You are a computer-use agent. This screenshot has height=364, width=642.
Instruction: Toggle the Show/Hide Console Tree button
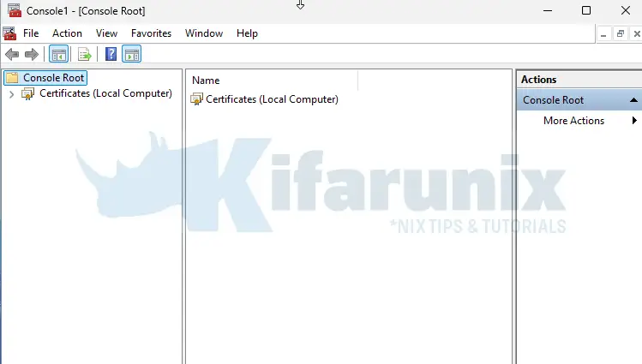(58, 54)
